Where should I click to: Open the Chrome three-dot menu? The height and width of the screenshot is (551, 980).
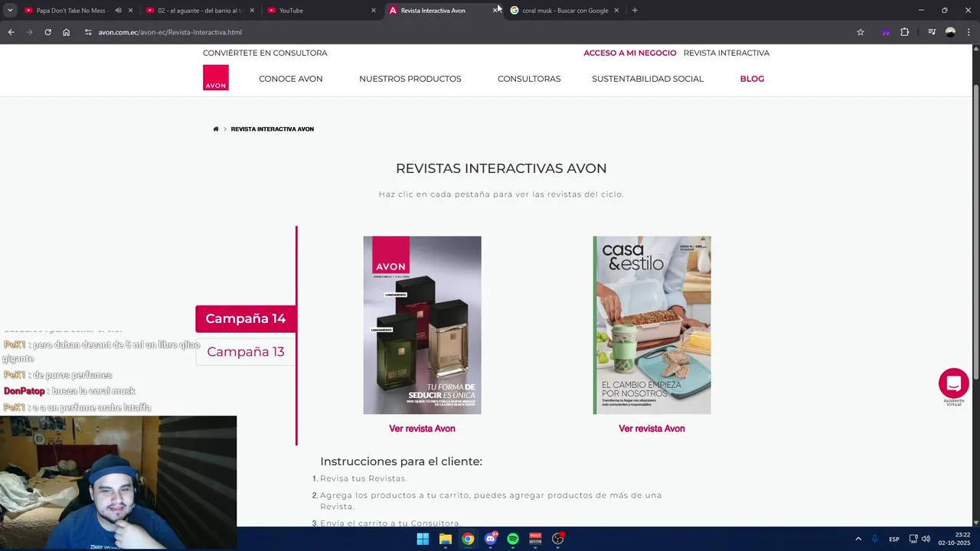(969, 32)
